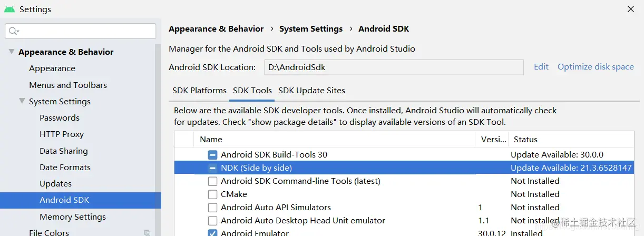Switch to the SDK Platforms tab
The height and width of the screenshot is (236, 644).
[199, 91]
